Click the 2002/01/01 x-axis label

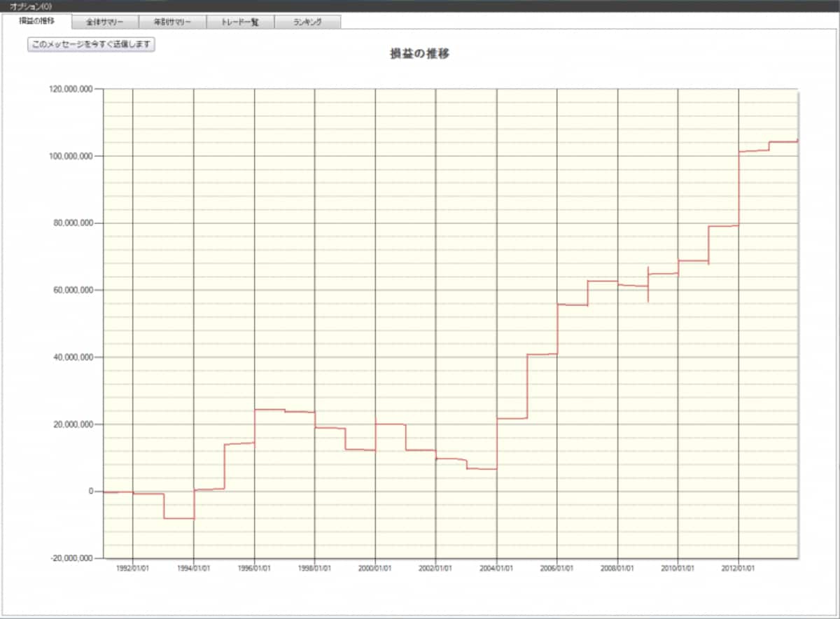pyautogui.click(x=435, y=569)
